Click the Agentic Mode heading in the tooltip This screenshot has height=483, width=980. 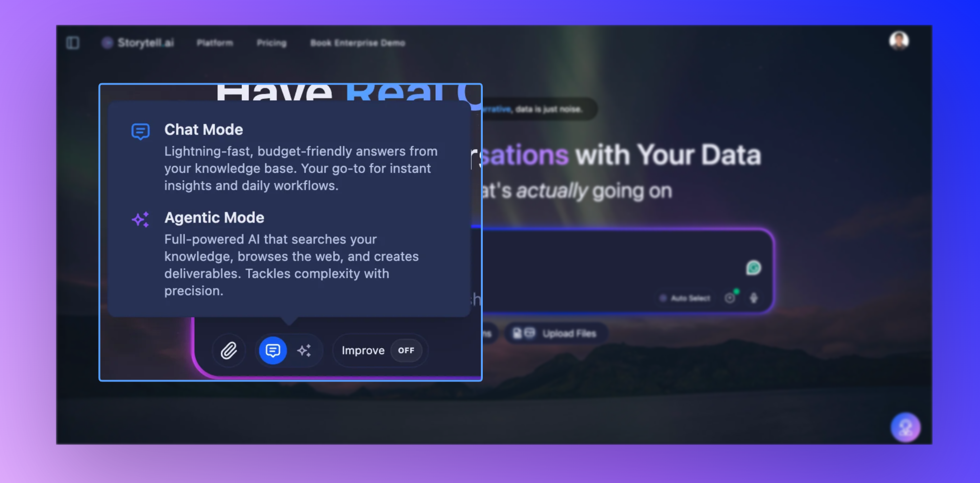point(214,218)
